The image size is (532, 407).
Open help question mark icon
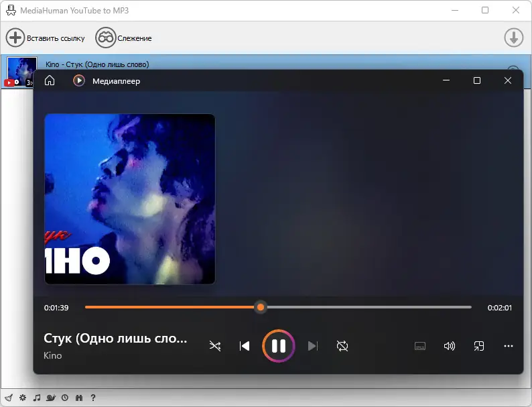[x=93, y=398]
